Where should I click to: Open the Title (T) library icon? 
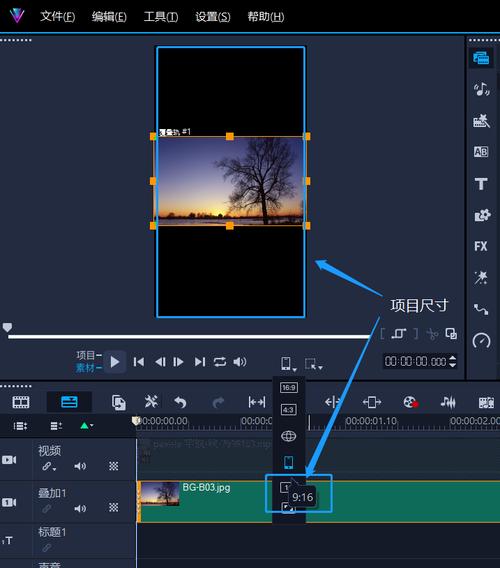click(x=481, y=184)
